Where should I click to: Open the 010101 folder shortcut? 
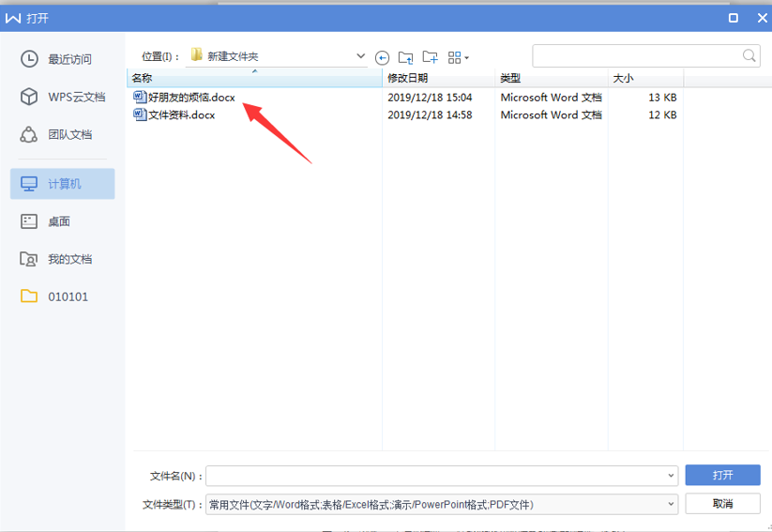(54, 296)
